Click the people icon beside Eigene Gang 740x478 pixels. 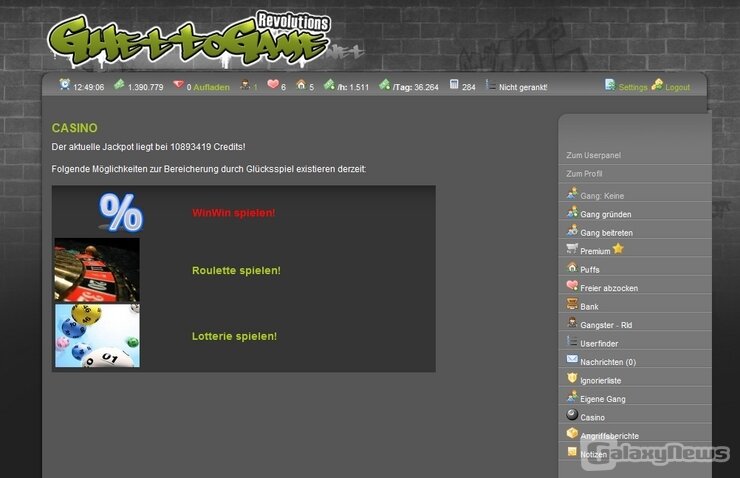572,396
